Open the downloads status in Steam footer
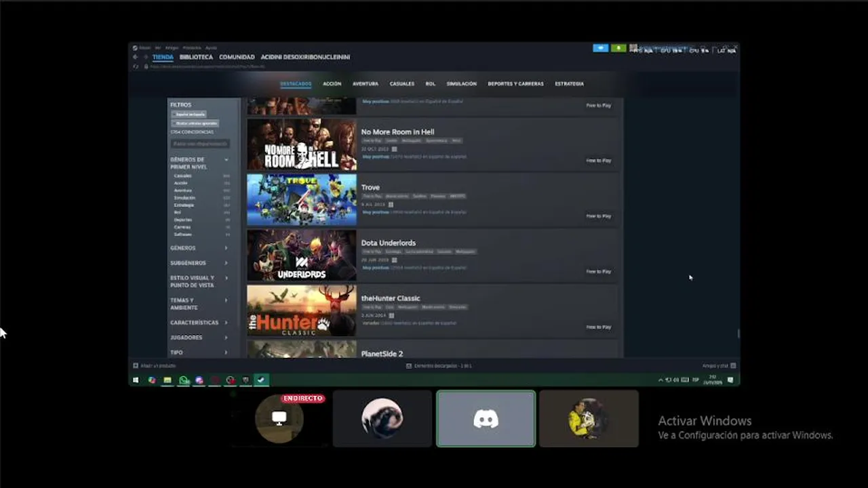 pyautogui.click(x=439, y=366)
